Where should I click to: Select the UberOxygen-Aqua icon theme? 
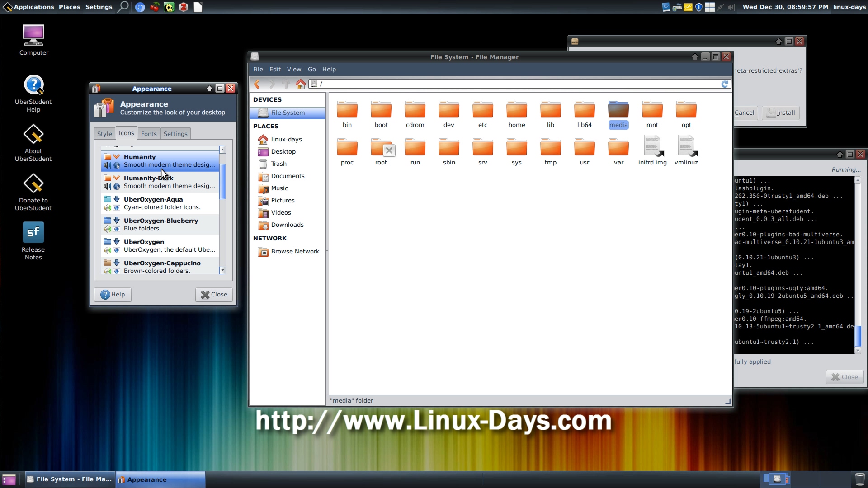(160, 203)
